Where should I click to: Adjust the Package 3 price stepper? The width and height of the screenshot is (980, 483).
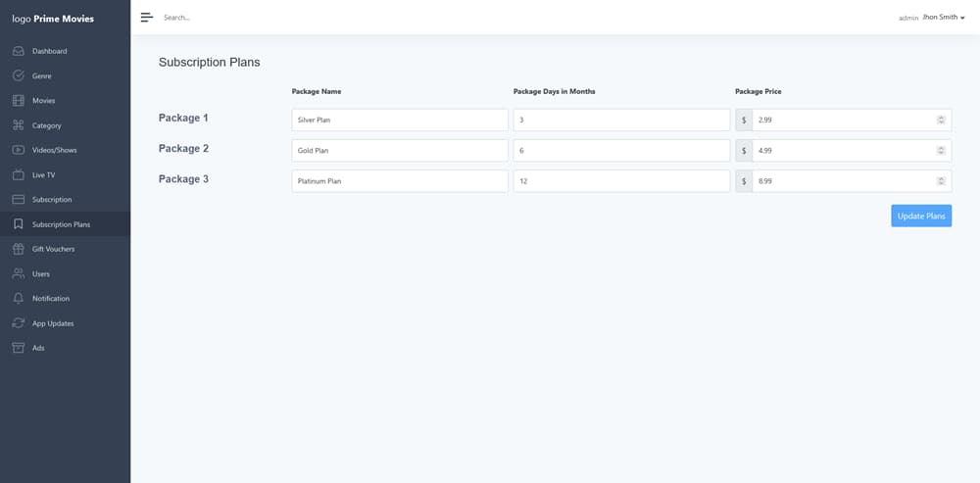[x=941, y=181]
